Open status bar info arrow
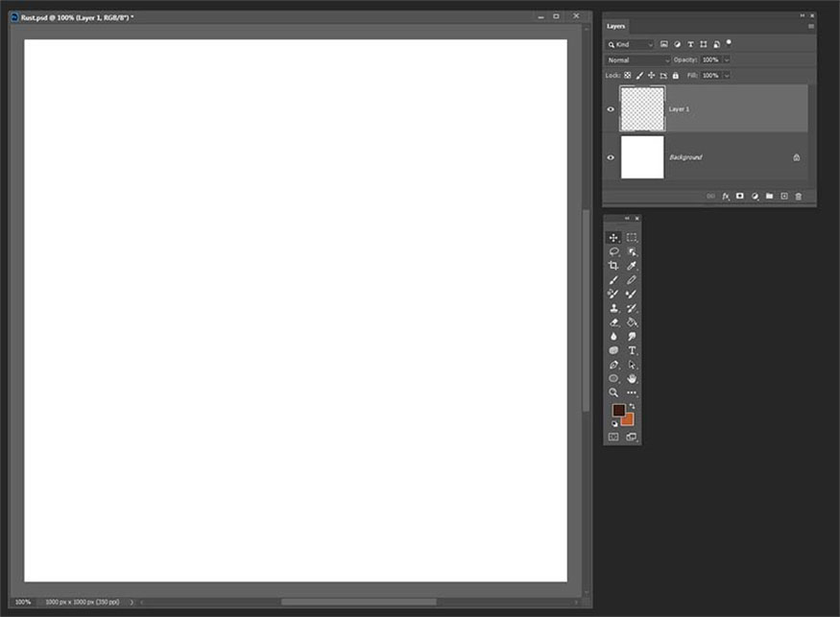The height and width of the screenshot is (617, 840). click(x=132, y=602)
